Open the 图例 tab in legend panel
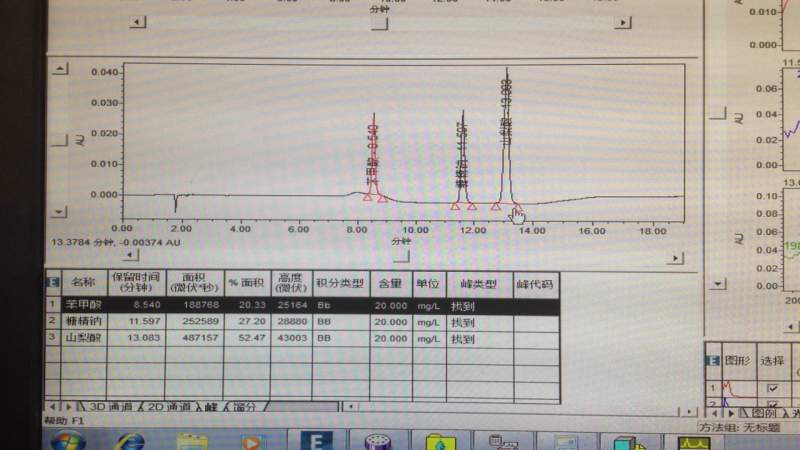800x450 pixels. point(763,413)
